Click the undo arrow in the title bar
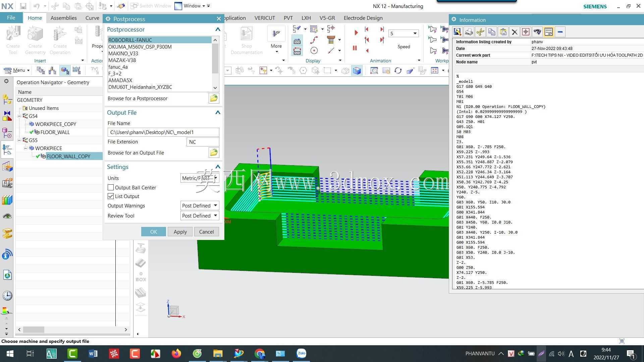This screenshot has width=644, height=362. [x=37, y=6]
